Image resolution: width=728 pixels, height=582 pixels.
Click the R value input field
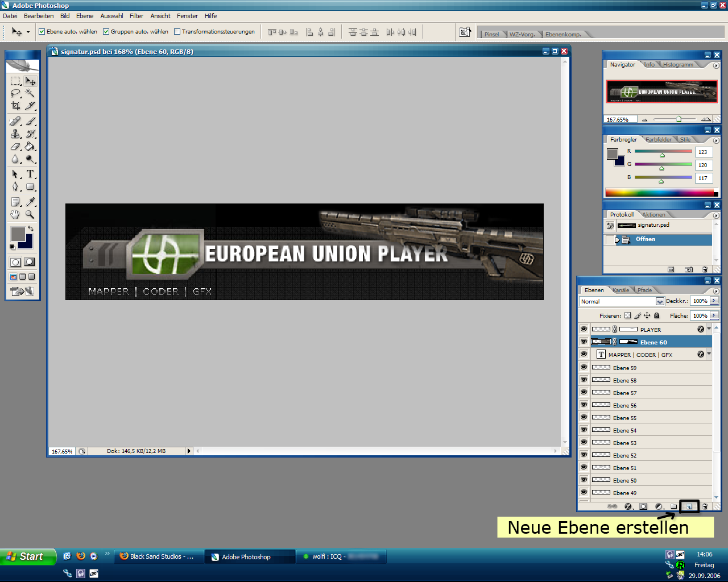click(704, 152)
